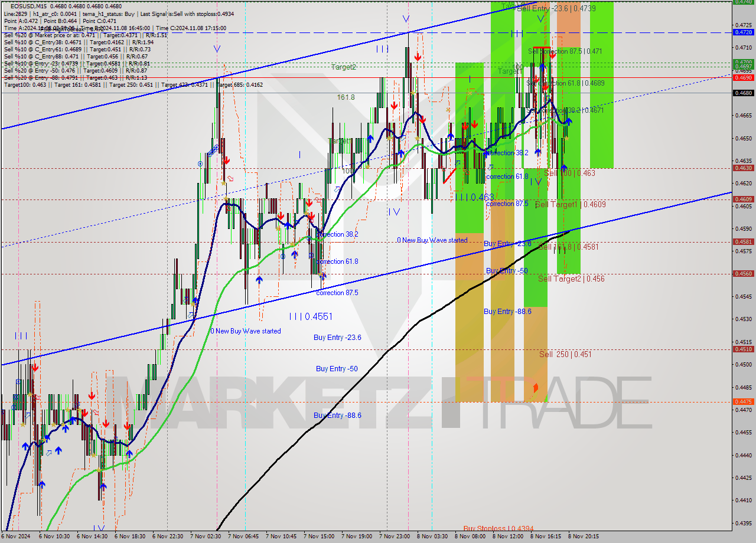Click the red 0.4690 price axis tag
The height and width of the screenshot is (543, 756).
[743, 77]
